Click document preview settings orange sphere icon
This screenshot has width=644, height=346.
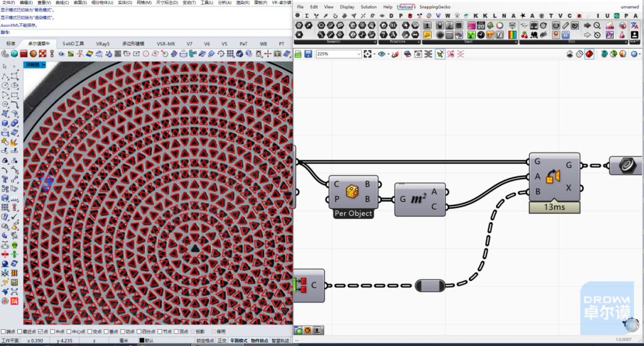[x=623, y=54]
